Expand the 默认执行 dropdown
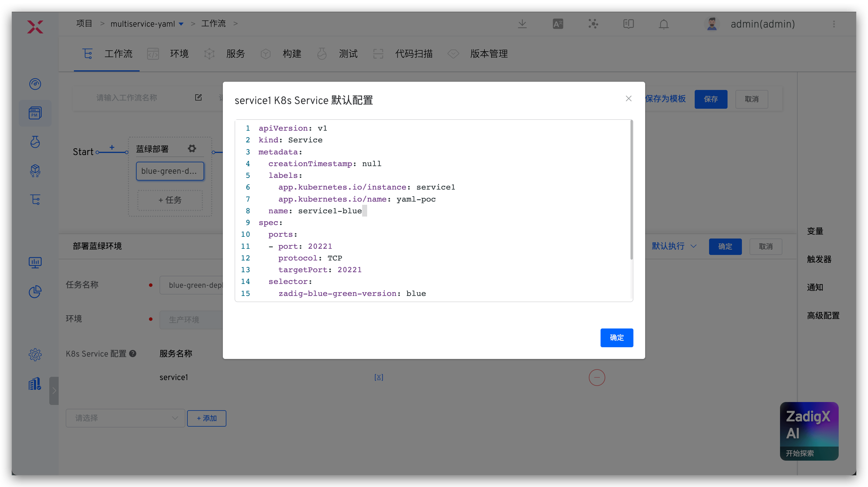 (x=674, y=246)
